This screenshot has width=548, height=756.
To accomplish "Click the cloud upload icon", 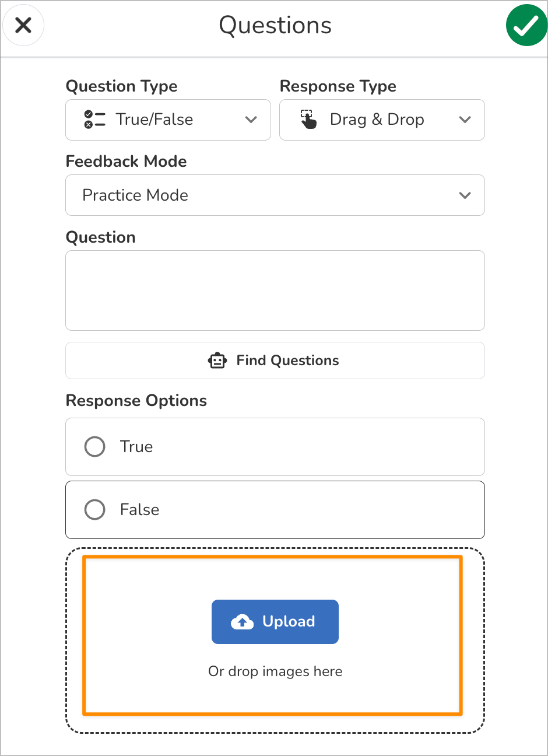I will tap(242, 622).
